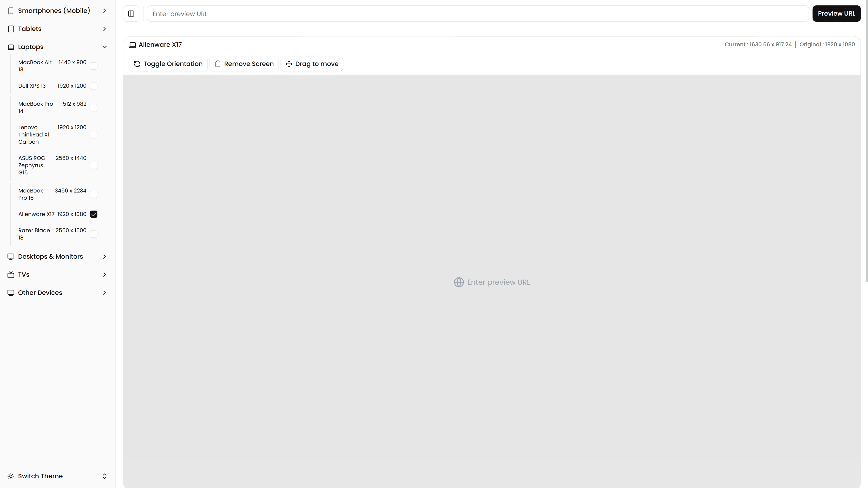This screenshot has height=488, width=868.
Task: Click the sidebar collapse icon
Action: pyautogui.click(x=131, y=14)
